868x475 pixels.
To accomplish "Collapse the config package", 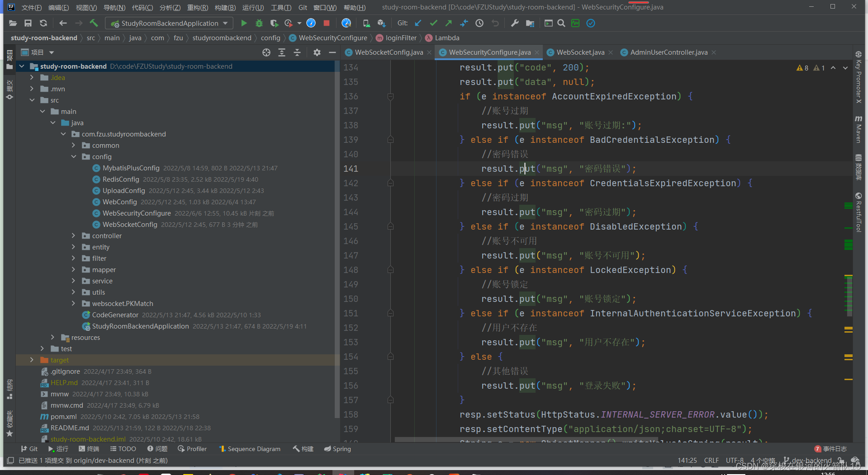I will [x=73, y=157].
